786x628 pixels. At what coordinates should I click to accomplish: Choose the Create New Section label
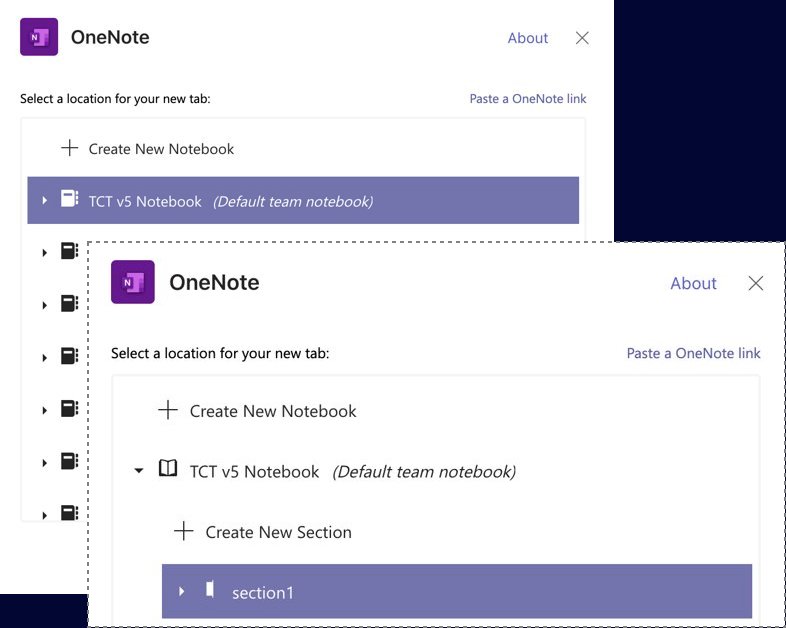point(278,532)
